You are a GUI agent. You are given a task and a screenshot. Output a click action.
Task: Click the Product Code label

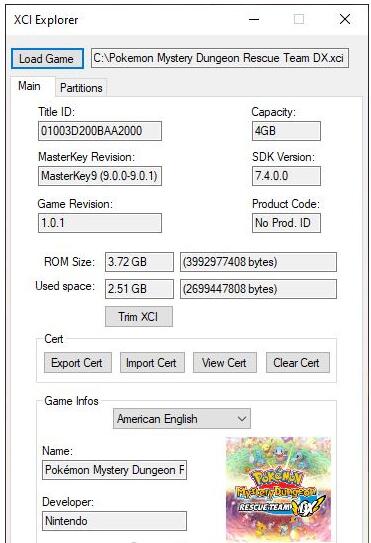[x=286, y=204]
